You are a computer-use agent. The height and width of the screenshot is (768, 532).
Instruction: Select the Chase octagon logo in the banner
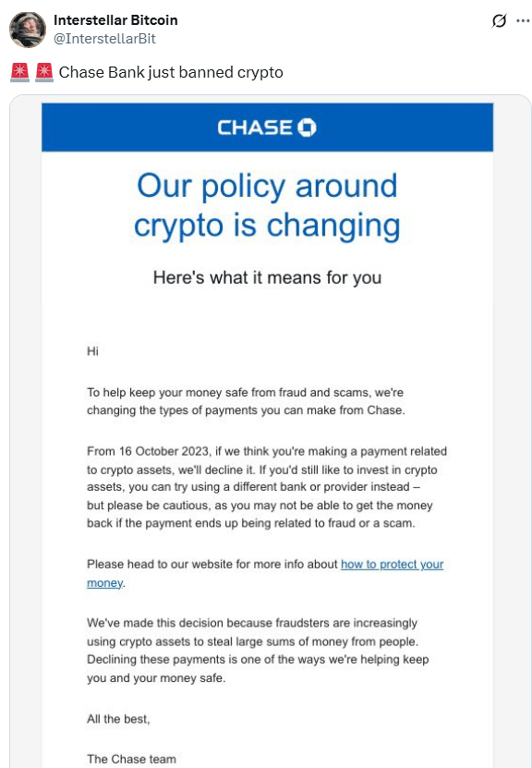coord(307,128)
